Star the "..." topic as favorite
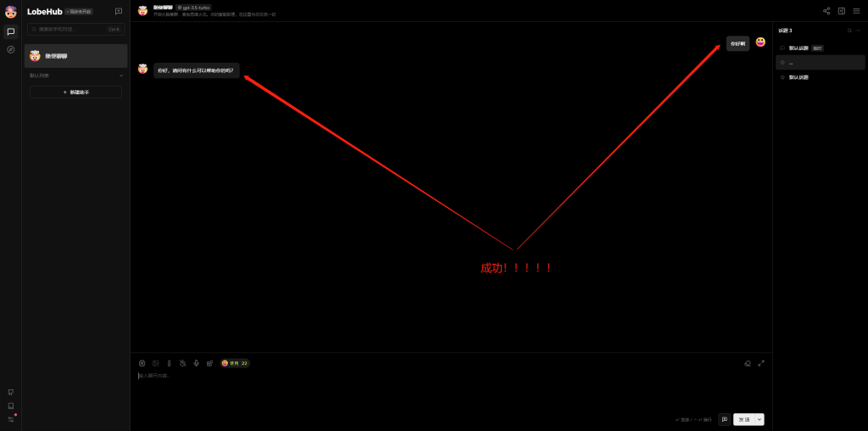 click(782, 63)
